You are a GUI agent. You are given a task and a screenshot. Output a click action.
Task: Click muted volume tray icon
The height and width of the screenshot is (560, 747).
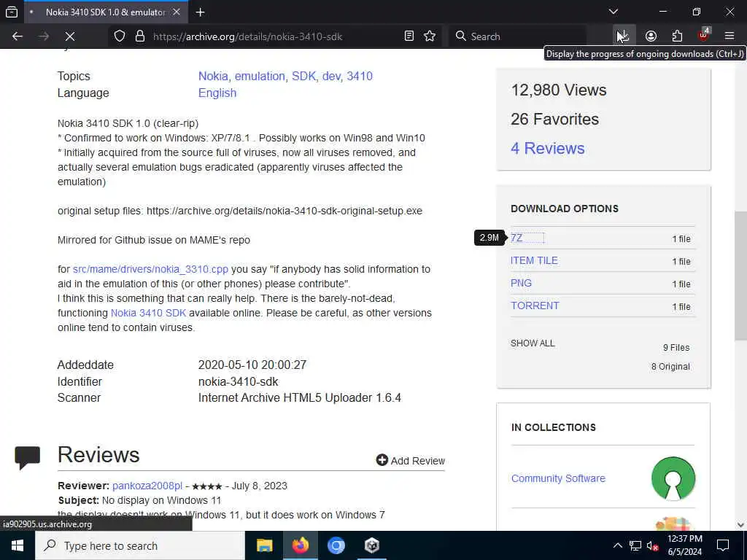652,545
